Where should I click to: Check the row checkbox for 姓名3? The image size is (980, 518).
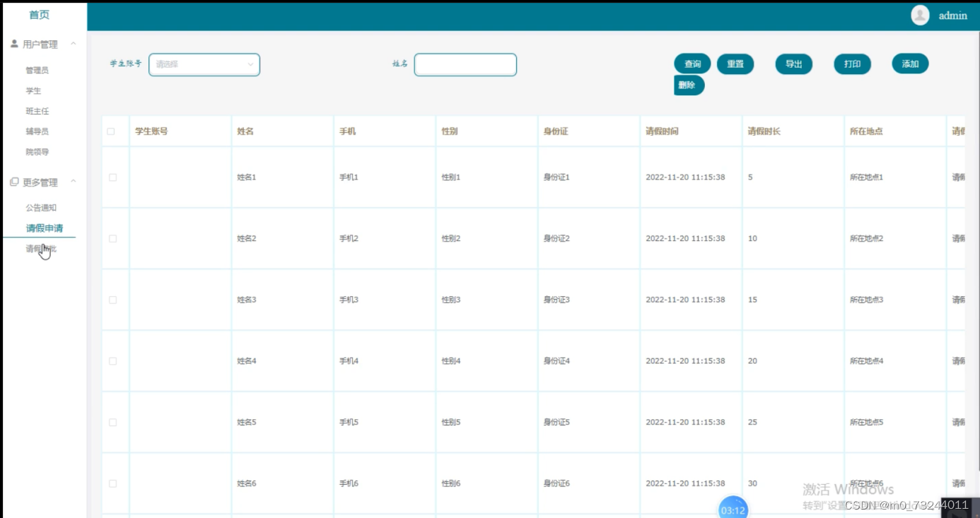(x=112, y=300)
